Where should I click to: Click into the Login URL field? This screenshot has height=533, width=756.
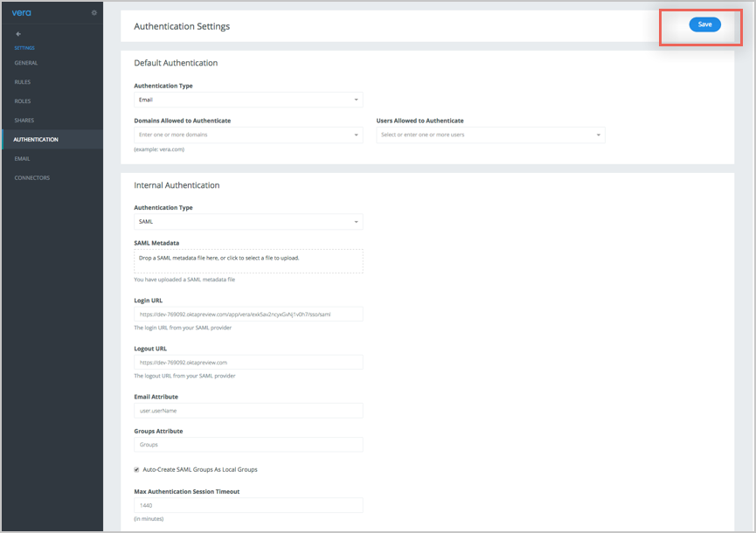click(247, 314)
